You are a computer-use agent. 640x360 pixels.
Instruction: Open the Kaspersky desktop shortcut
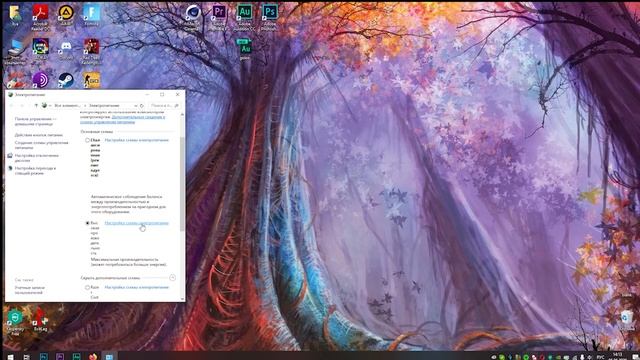click(x=15, y=322)
